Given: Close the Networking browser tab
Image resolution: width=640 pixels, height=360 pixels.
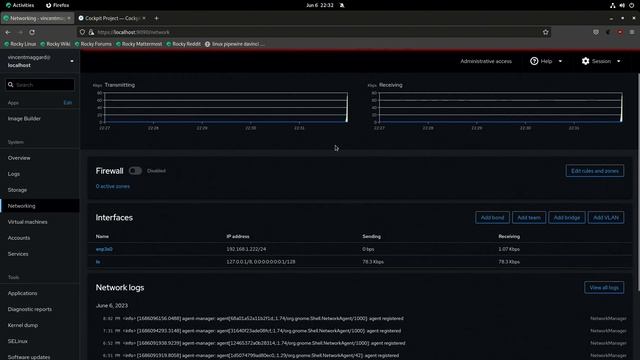Looking at the screenshot, I should [69, 18].
